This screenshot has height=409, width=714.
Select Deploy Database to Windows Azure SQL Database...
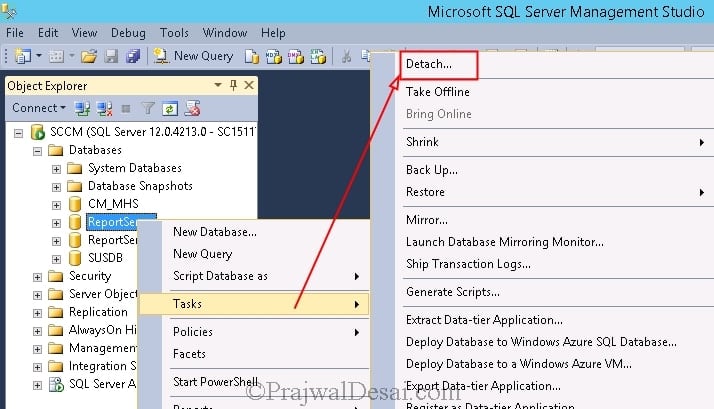pos(541,342)
